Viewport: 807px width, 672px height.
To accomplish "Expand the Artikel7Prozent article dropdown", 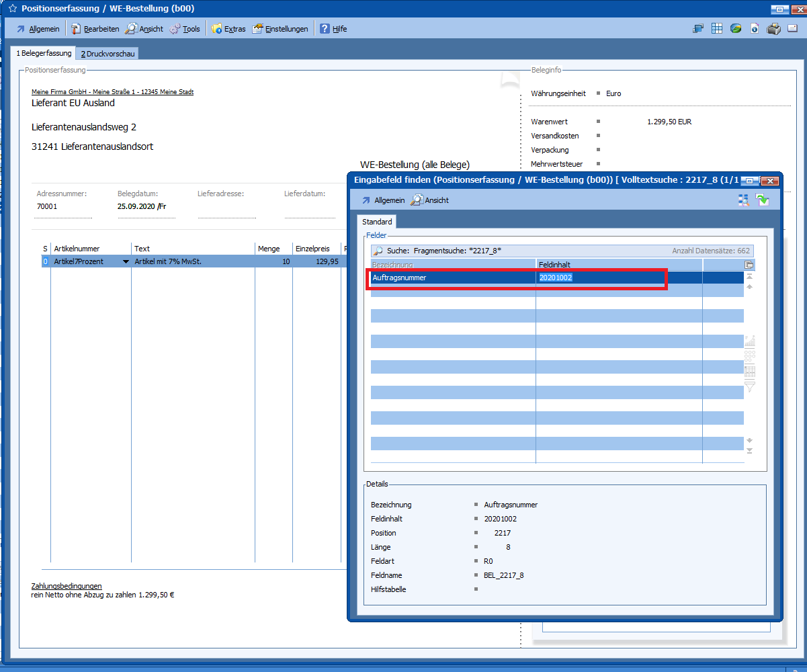I will 126,261.
